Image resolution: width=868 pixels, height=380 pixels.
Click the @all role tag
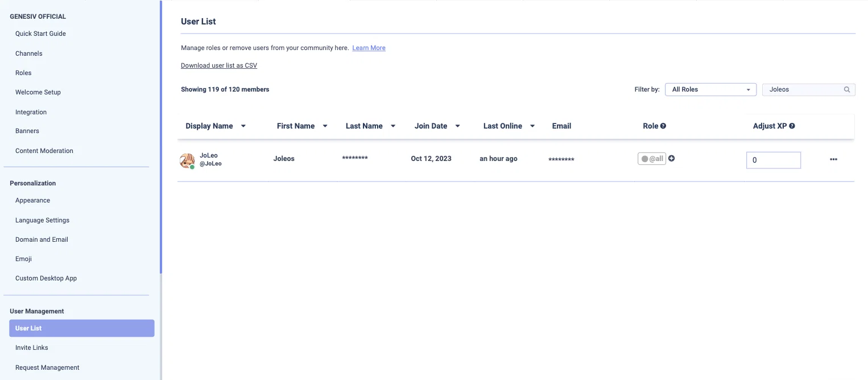pos(652,159)
